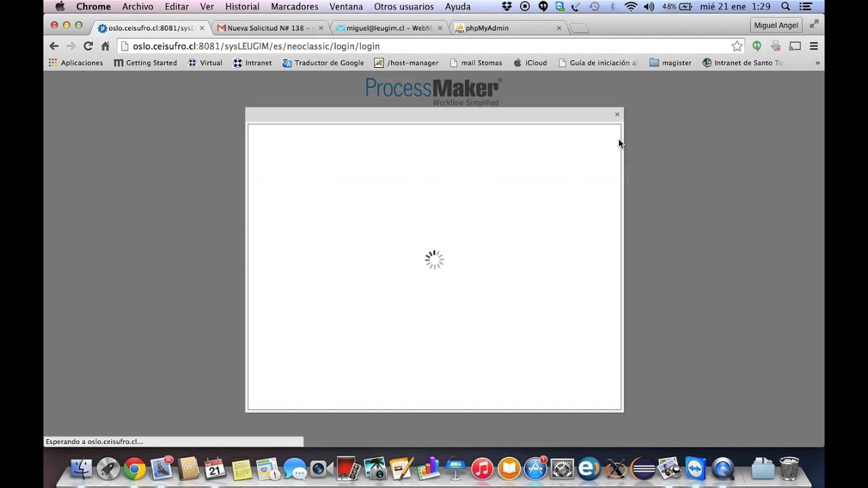Open the Dropbox menu bar icon
The height and width of the screenshot is (488, 868).
(507, 7)
